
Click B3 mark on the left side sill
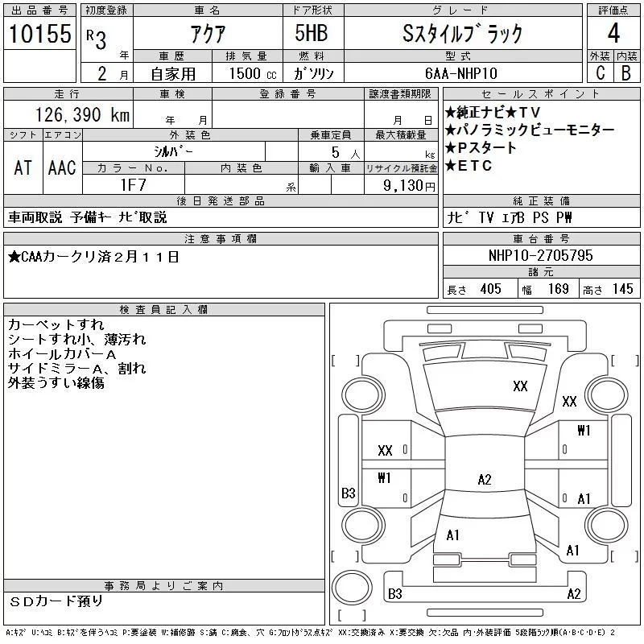pyautogui.click(x=349, y=493)
